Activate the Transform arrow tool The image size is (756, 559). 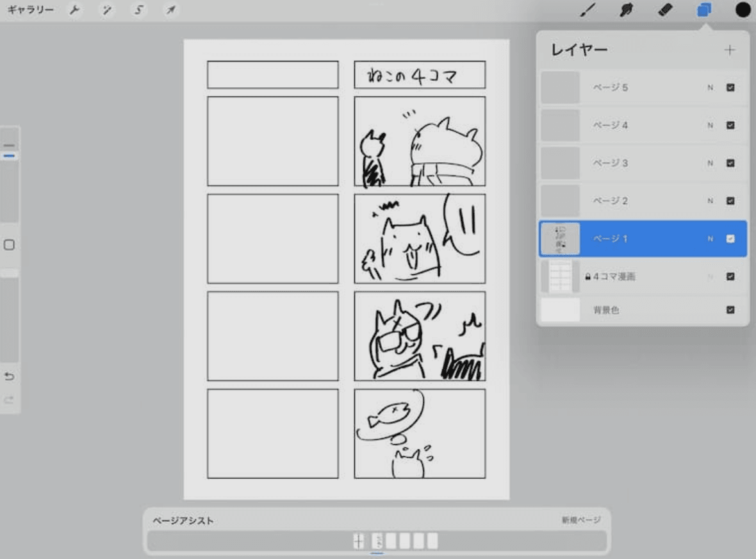[x=170, y=10]
